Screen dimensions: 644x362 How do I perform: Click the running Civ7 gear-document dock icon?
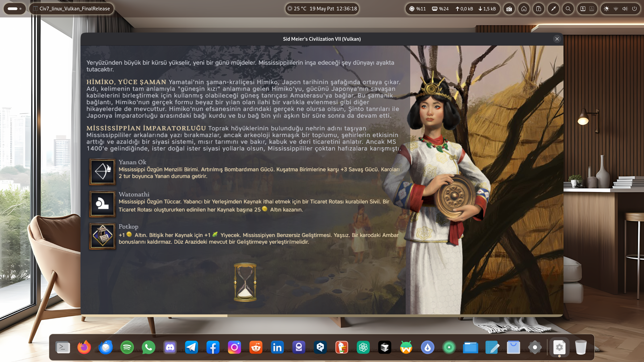point(559,348)
